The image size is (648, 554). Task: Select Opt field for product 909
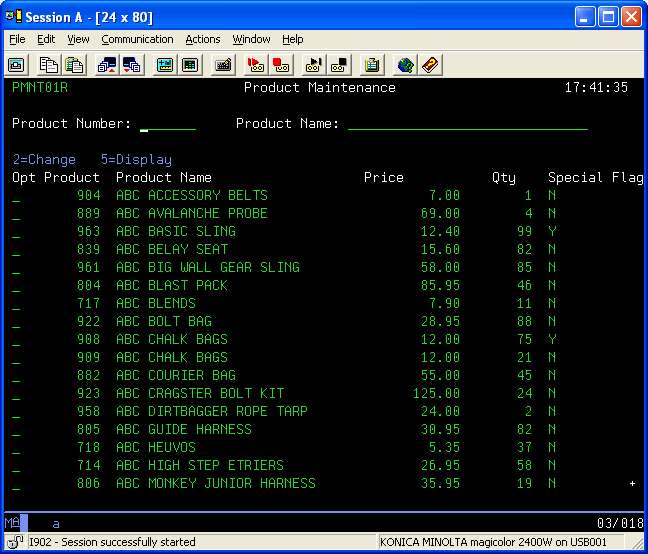(16, 357)
